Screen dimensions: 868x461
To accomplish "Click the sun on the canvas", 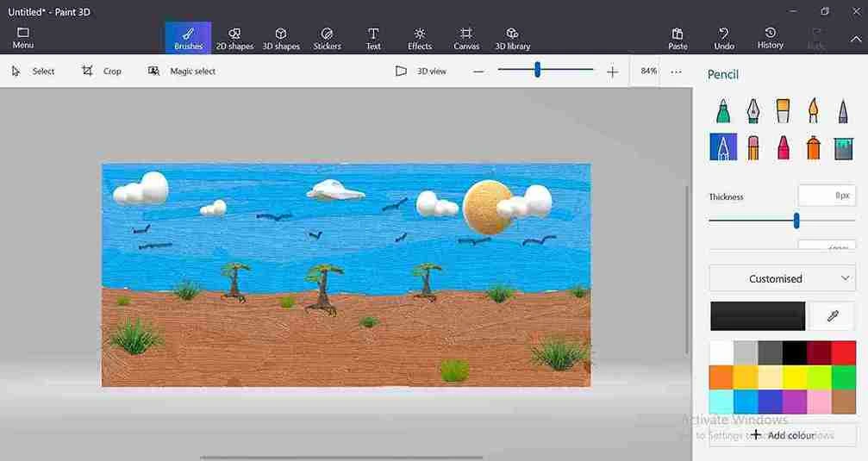I will tap(486, 207).
